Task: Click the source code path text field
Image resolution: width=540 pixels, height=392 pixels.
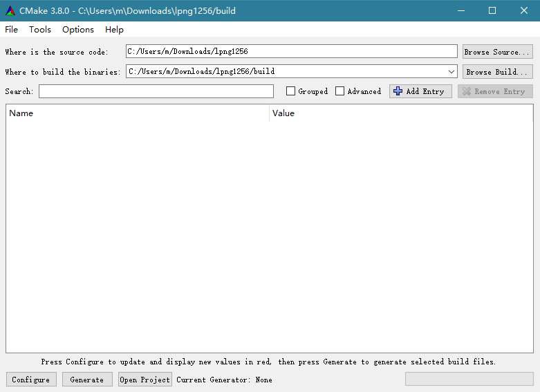Action: coord(291,51)
